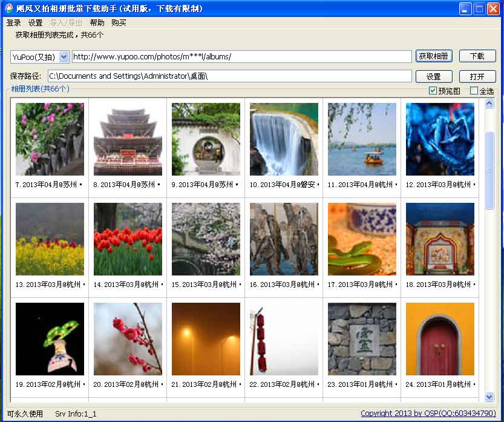Screen dimensions: 504x422
Task: Choose the moon gate garden thumbnail
Action: click(x=206, y=139)
